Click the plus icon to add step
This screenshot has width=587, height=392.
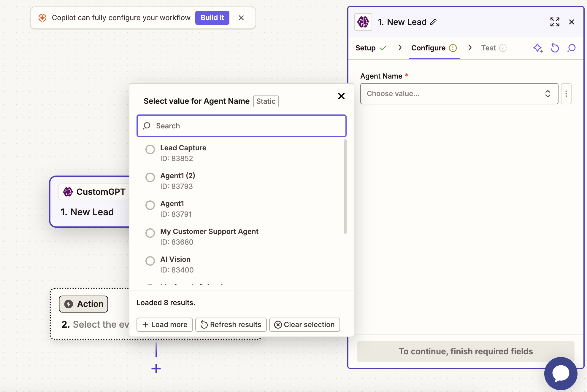(x=156, y=369)
